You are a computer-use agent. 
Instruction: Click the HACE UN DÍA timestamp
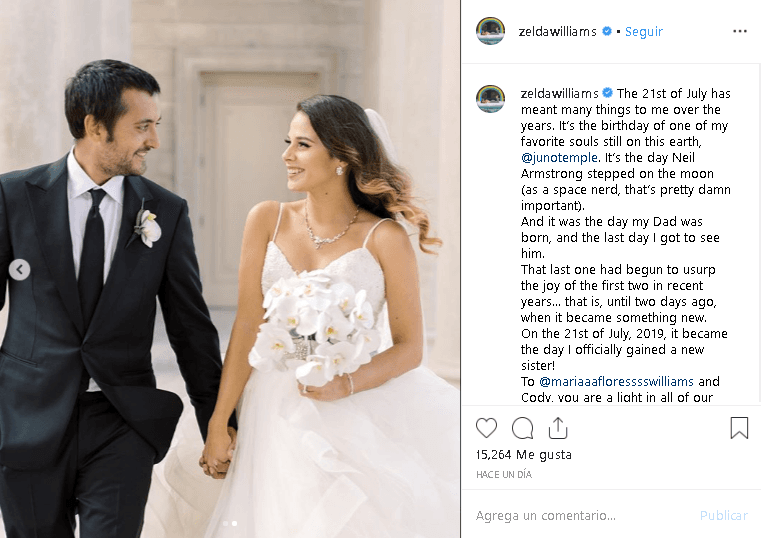[x=504, y=474]
